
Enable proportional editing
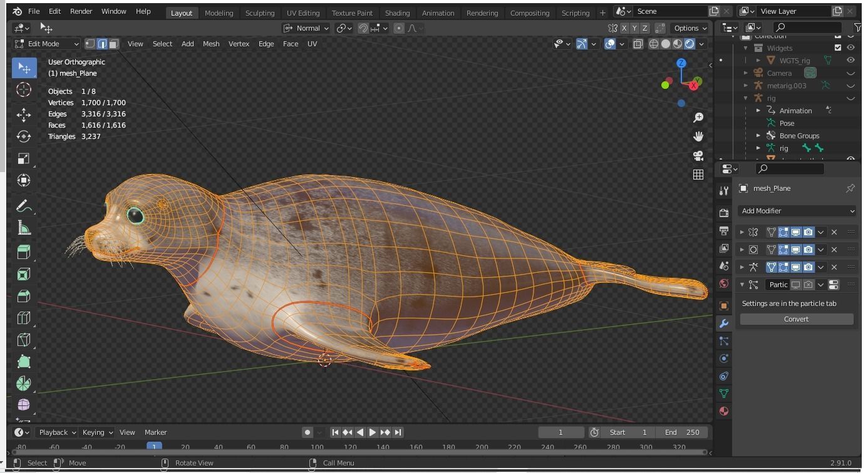[x=399, y=28]
